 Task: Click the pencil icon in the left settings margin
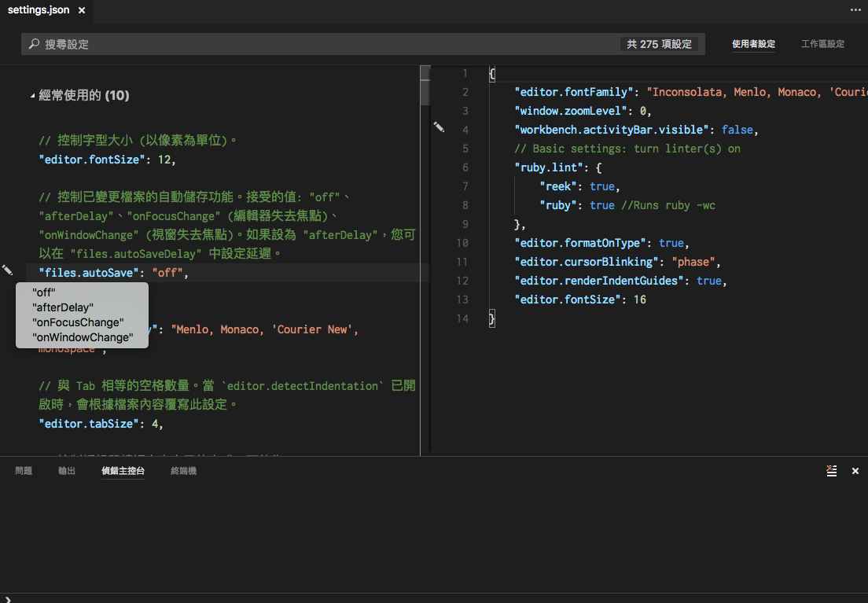click(8, 270)
